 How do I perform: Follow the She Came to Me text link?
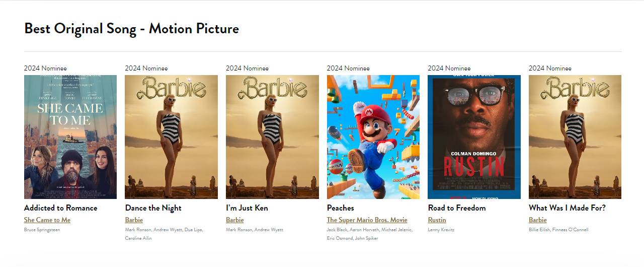coord(47,220)
